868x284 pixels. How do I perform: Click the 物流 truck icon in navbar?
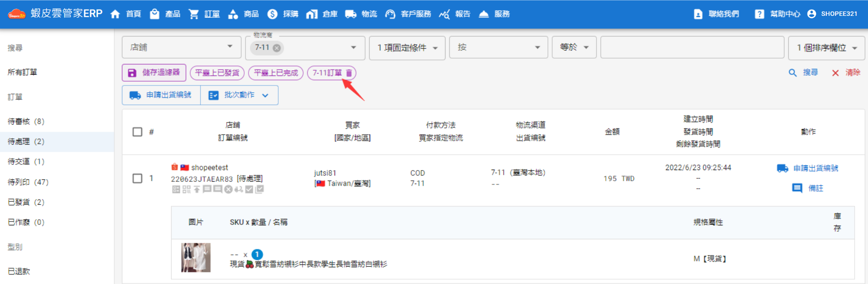(351, 14)
